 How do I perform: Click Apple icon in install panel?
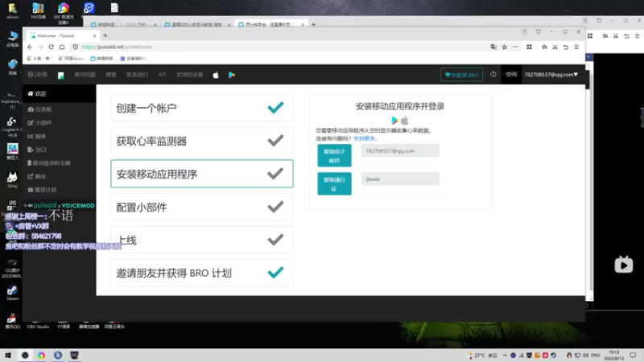tap(405, 120)
